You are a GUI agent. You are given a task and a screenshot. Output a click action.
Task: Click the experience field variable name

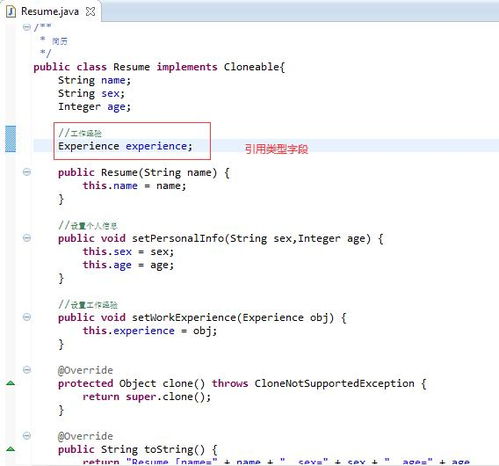pos(156,146)
